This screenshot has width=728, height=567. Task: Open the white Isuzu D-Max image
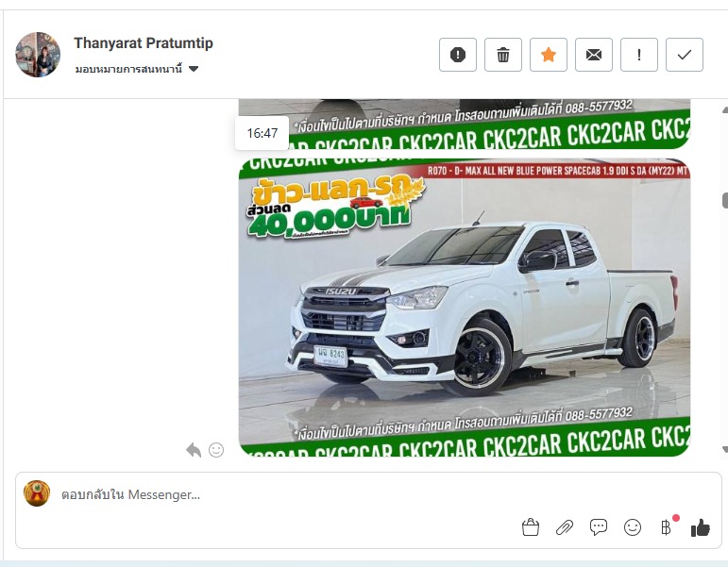pos(465,308)
